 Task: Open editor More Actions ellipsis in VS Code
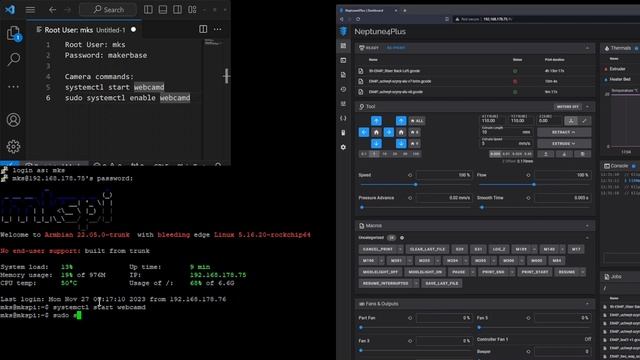tap(218, 29)
